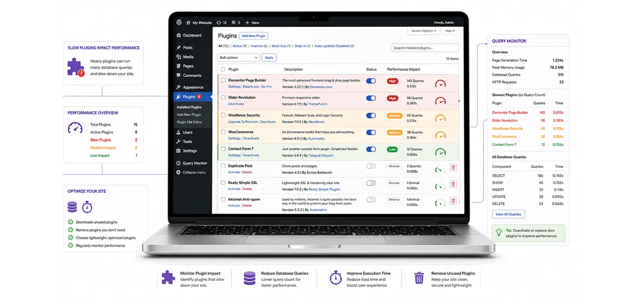This screenshot has width=644, height=303.
Task: Click the Search installed plugins field
Action: coord(425,48)
